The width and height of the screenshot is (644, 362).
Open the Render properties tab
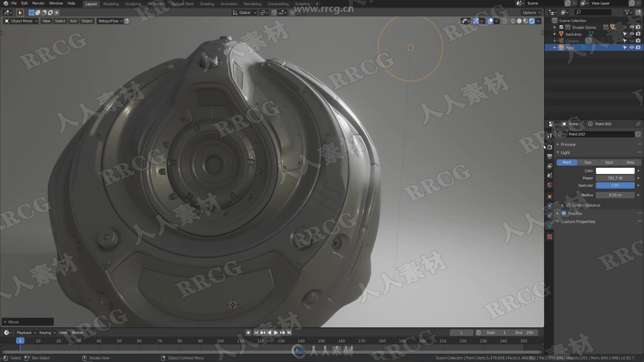pyautogui.click(x=549, y=147)
